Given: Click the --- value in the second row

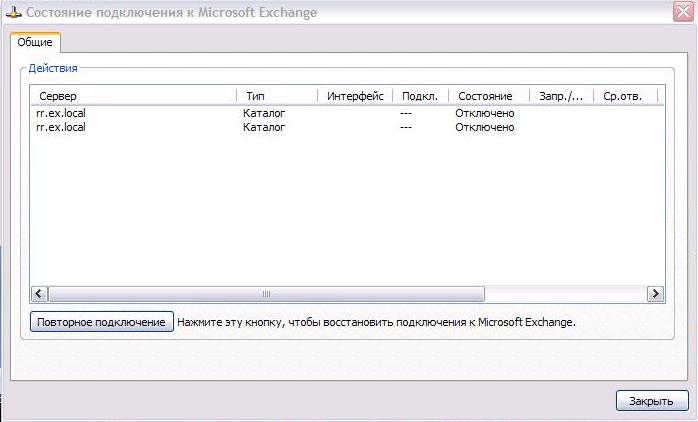Looking at the screenshot, I should (x=406, y=127).
